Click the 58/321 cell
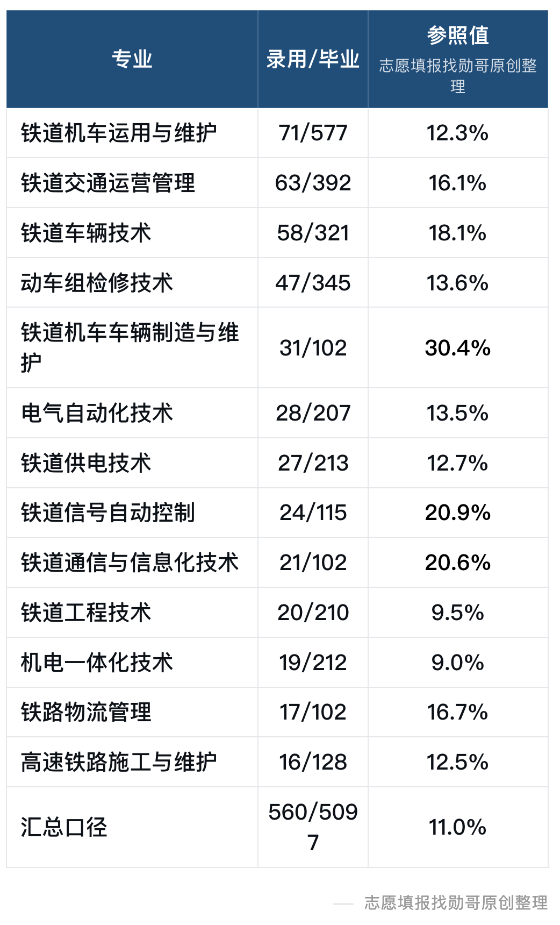 click(x=313, y=233)
